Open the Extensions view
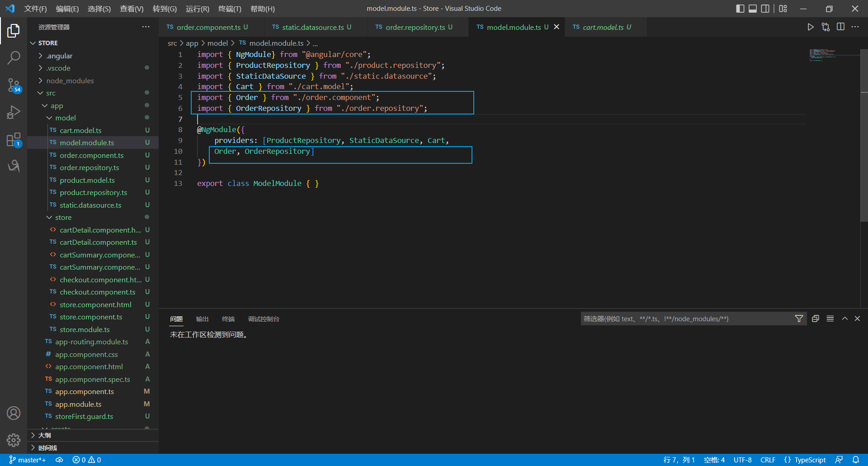The image size is (868, 466). 14,140
